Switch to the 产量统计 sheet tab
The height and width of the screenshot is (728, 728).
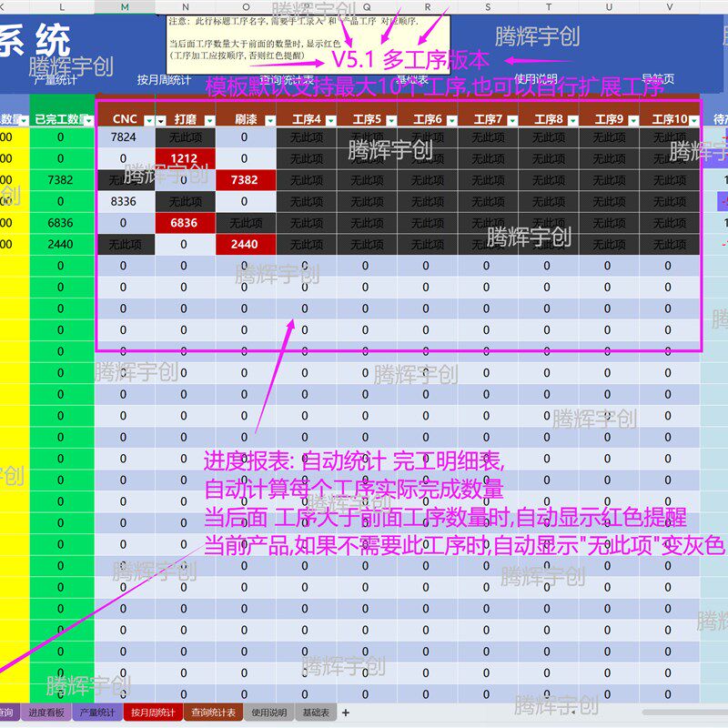pos(97,713)
